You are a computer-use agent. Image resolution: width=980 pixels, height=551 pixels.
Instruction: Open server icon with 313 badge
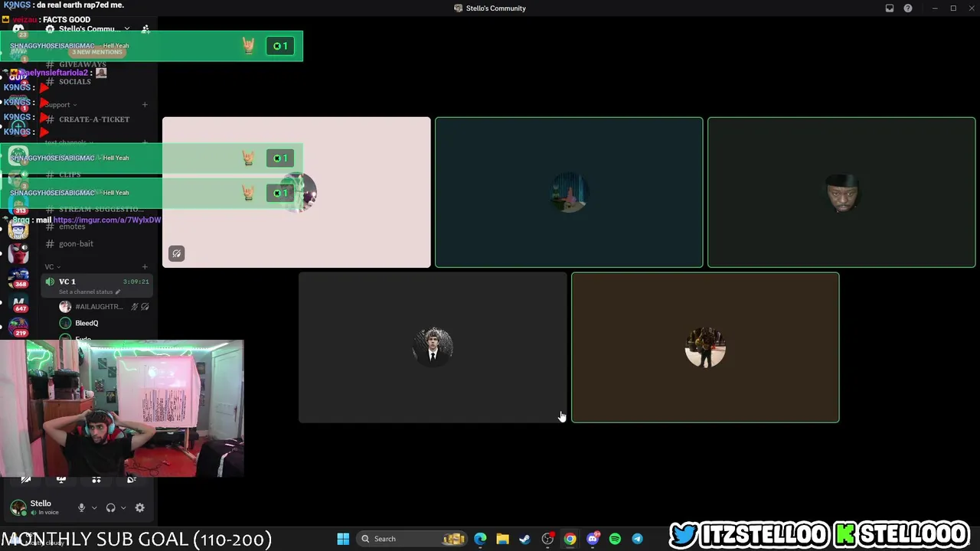[18, 204]
